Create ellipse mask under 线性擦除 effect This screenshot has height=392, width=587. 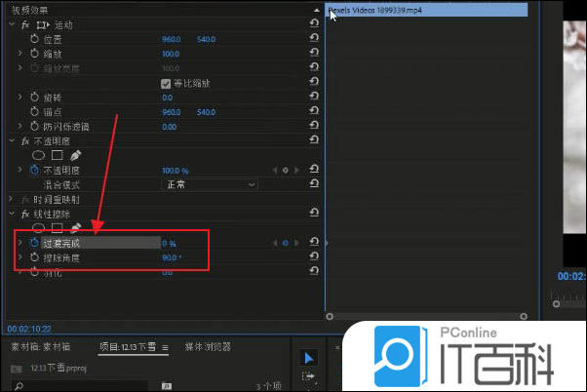pos(39,227)
